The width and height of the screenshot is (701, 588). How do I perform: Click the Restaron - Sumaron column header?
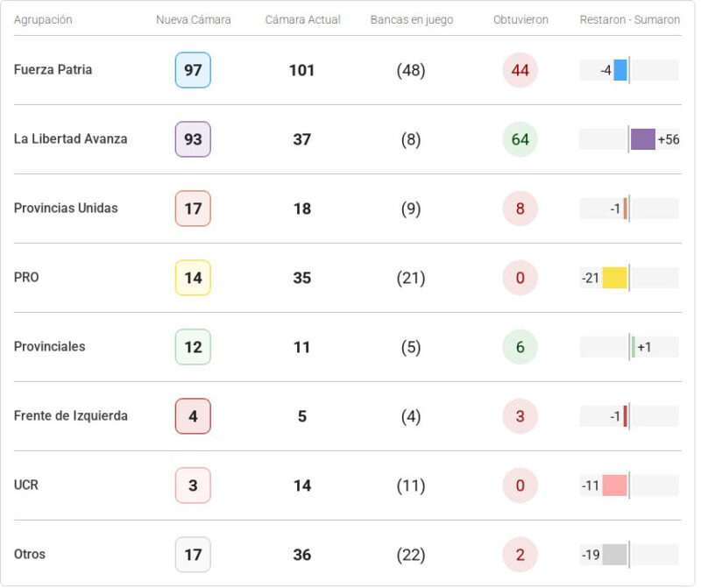pyautogui.click(x=629, y=19)
